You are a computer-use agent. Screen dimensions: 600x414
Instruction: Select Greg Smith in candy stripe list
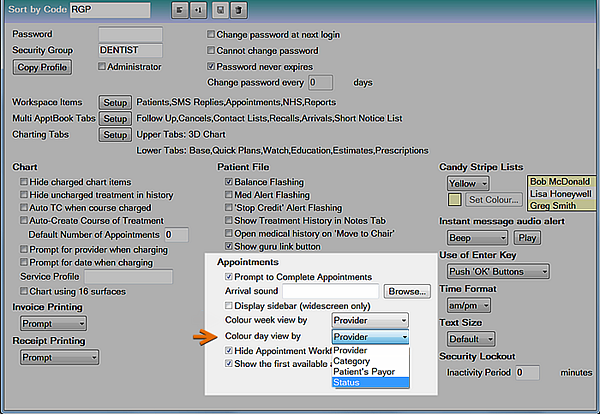click(x=561, y=205)
